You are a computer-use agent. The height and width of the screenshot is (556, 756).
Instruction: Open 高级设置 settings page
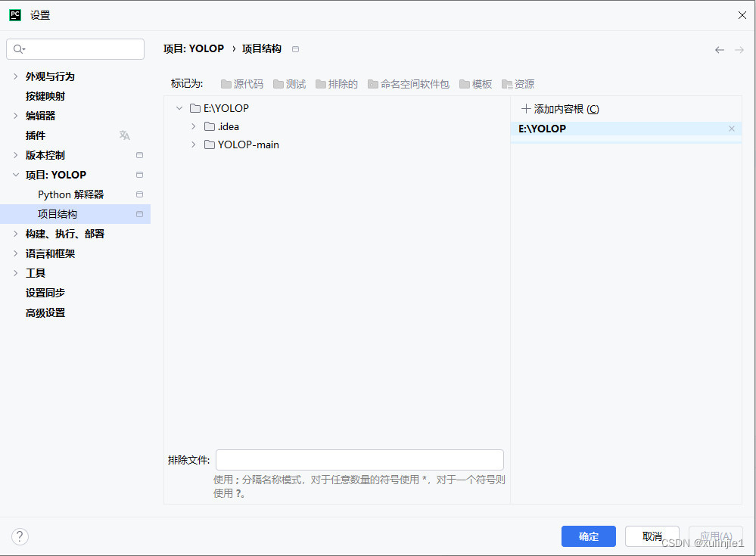(45, 312)
